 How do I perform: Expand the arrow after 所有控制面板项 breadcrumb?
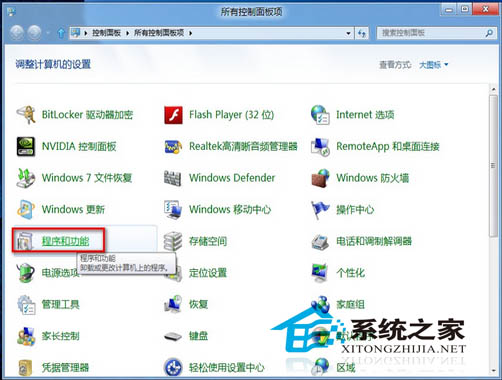190,33
